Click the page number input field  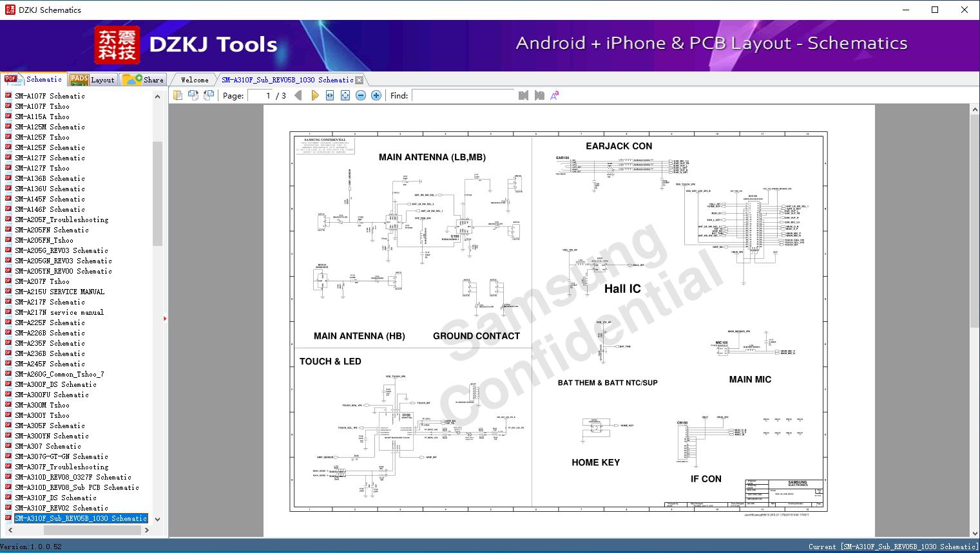click(260, 95)
